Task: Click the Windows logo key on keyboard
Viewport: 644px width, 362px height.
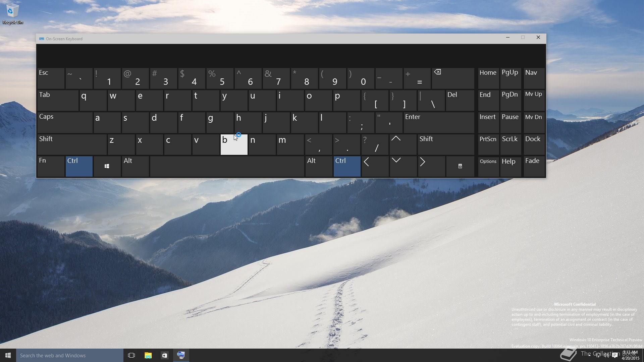Action: click(107, 166)
